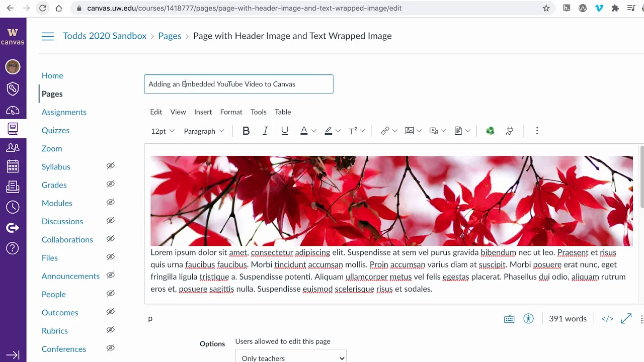
Task: Open the Inbox icon in global nav
Action: pos(13,188)
